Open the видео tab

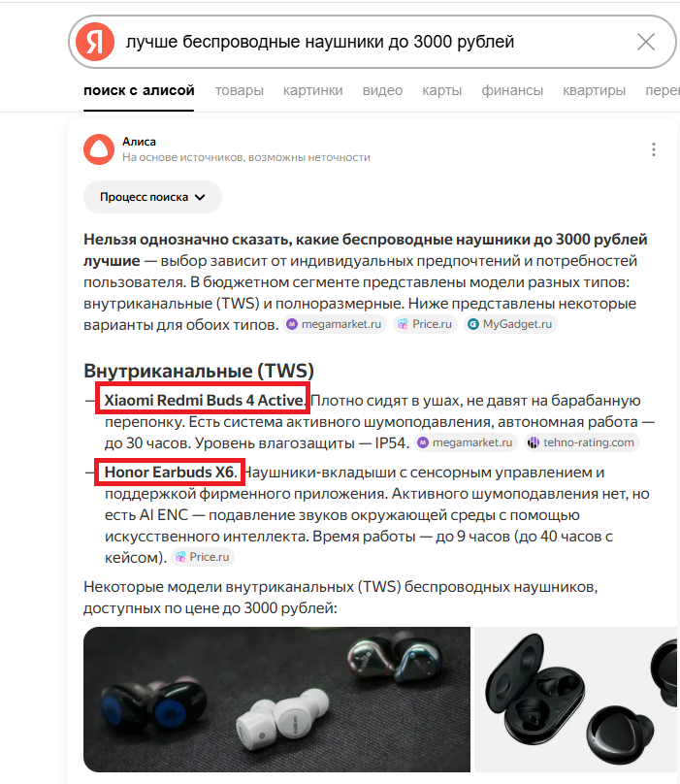point(382,90)
